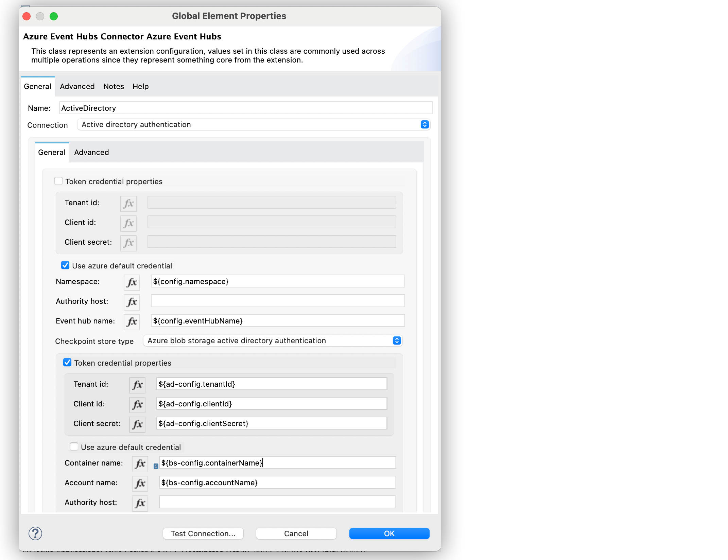Uncheck the first Use azure default credential
Image resolution: width=728 pixels, height=560 pixels.
[x=65, y=265]
